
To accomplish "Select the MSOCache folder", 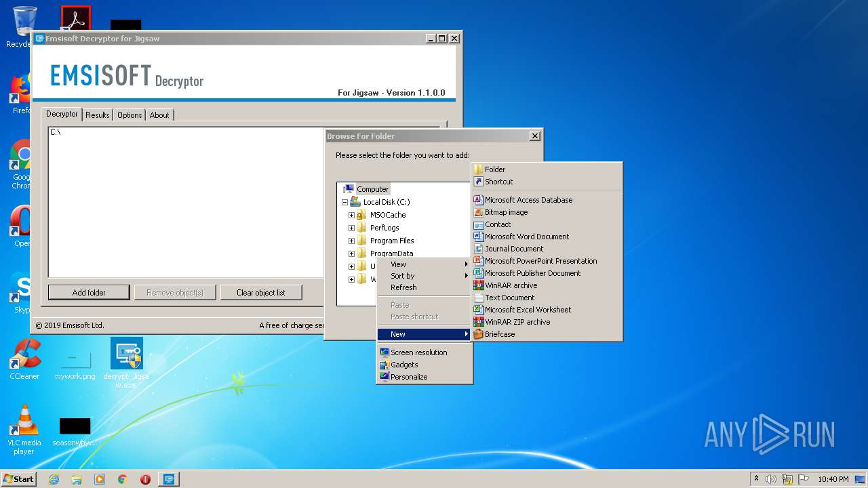I will [x=388, y=215].
